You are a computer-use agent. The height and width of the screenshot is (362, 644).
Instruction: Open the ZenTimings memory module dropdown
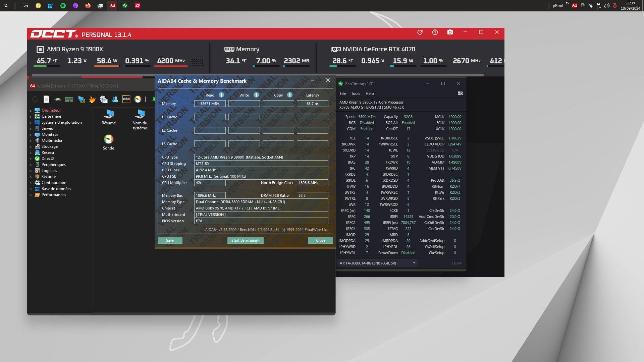point(377,263)
